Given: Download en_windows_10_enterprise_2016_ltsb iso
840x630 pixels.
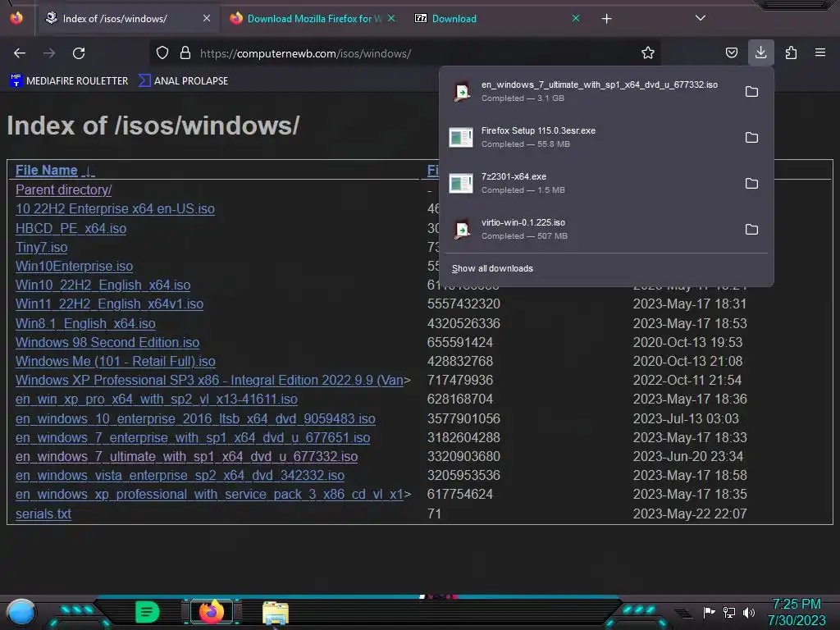Looking at the screenshot, I should [195, 418].
